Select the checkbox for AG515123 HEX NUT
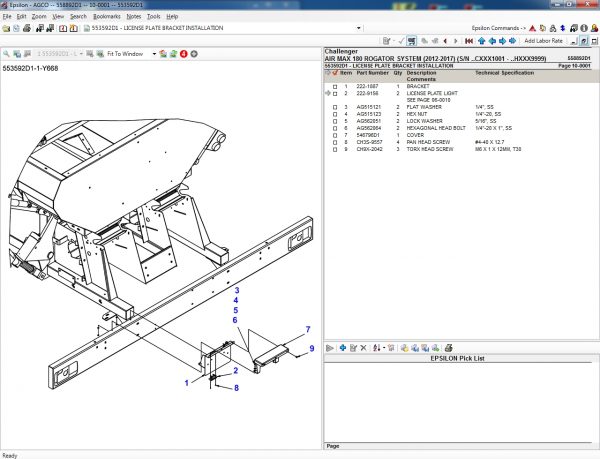 [335, 114]
